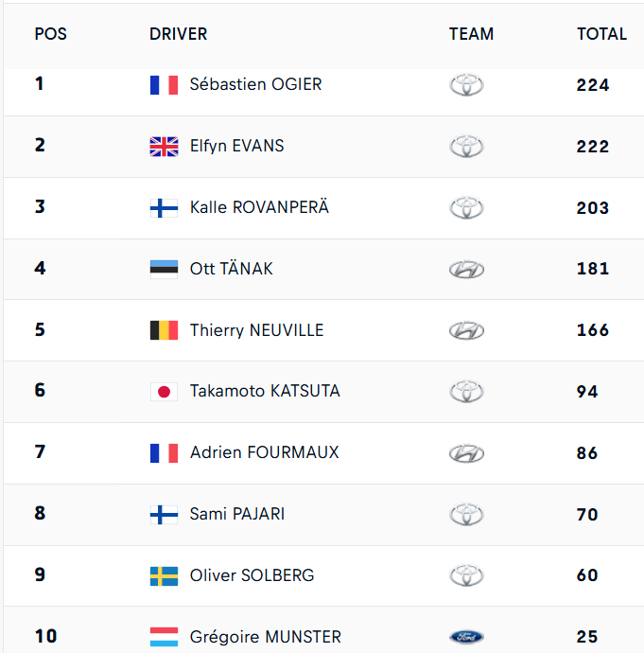Click the Hyundai logo in Ott Tänak's row
Image resolution: width=644 pixels, height=653 pixels.
pyautogui.click(x=466, y=270)
